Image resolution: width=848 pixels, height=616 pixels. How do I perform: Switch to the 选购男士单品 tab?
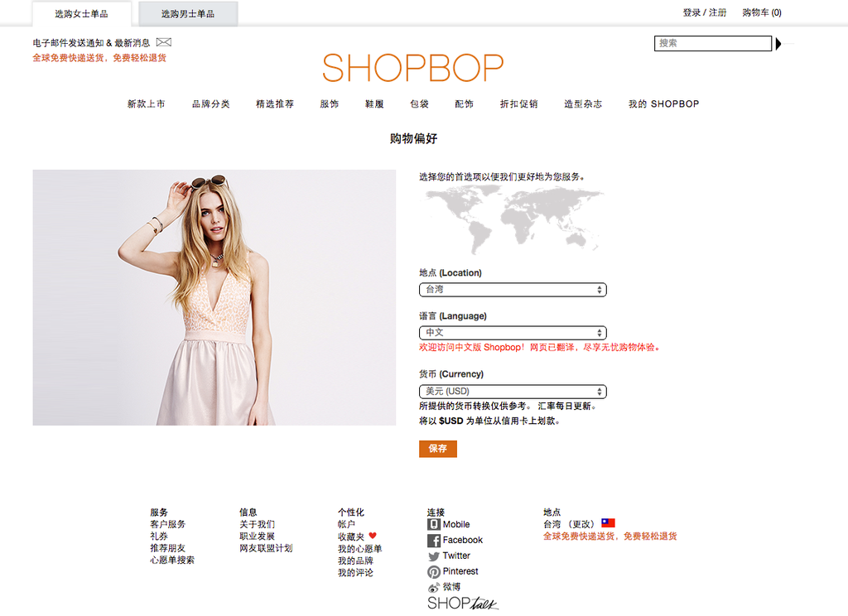click(x=188, y=14)
